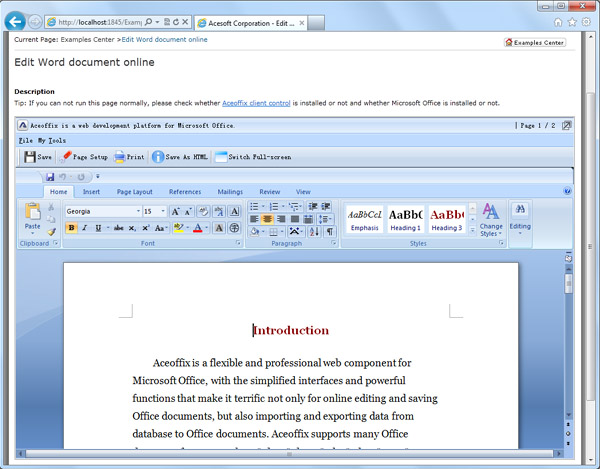Screen dimensions: 600x469
Task: Expand the Bullets list dropdown arrow
Action: 263,207
